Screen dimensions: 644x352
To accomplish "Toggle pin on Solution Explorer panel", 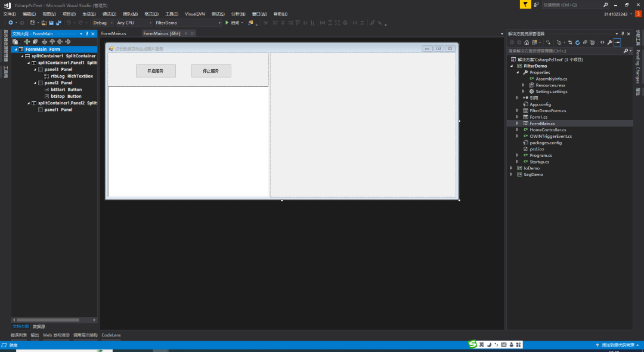I will point(623,34).
